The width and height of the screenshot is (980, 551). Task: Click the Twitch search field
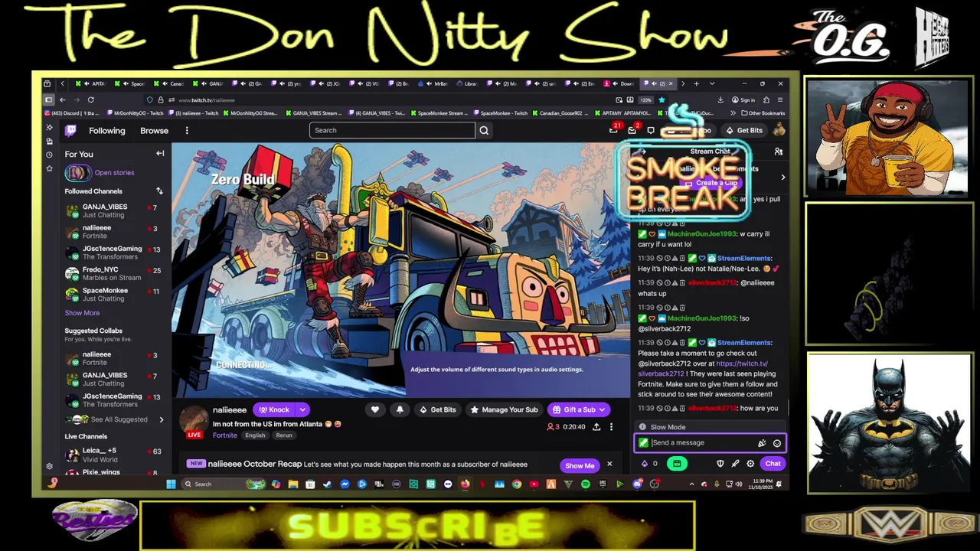point(392,131)
